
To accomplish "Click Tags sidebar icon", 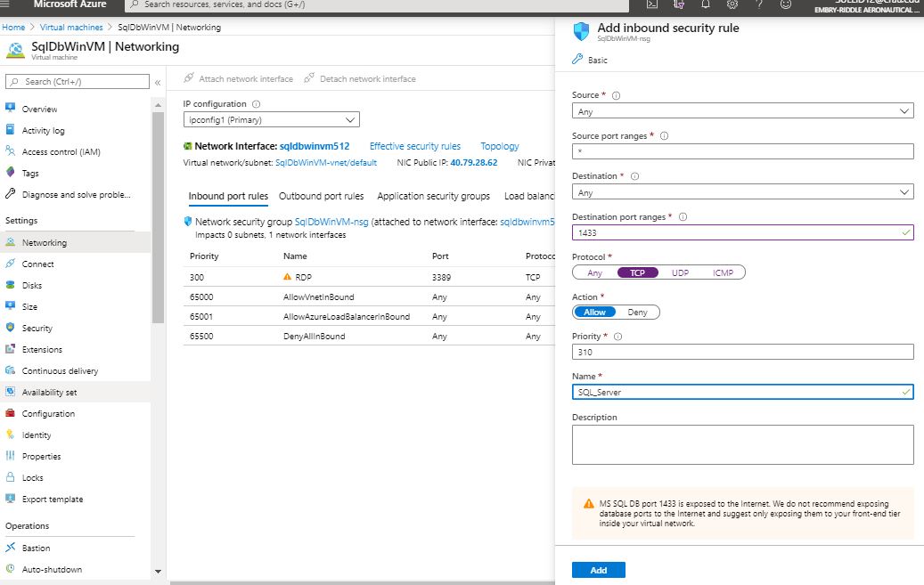I will (10, 173).
